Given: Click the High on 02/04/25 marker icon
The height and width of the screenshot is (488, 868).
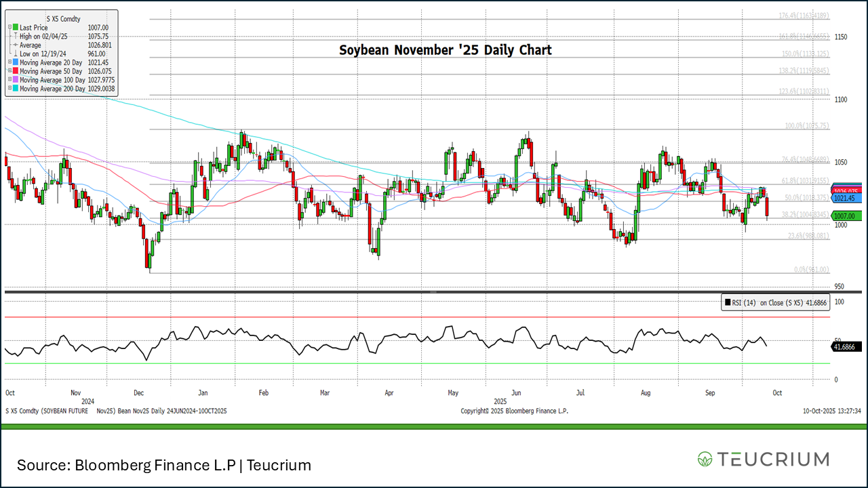Looking at the screenshot, I should point(16,37).
